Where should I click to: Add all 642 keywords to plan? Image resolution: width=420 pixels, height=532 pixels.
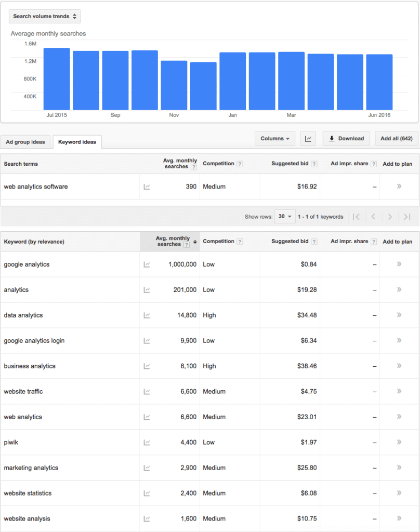coord(396,138)
